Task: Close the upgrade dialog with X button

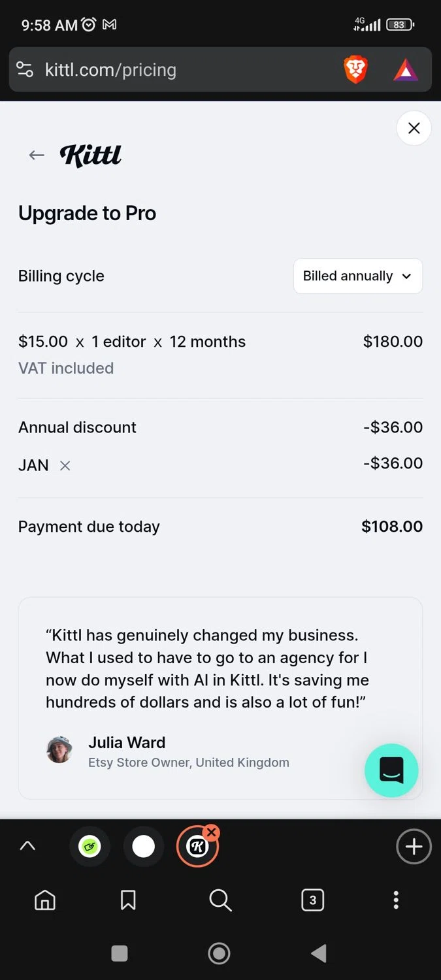Action: pos(414,128)
